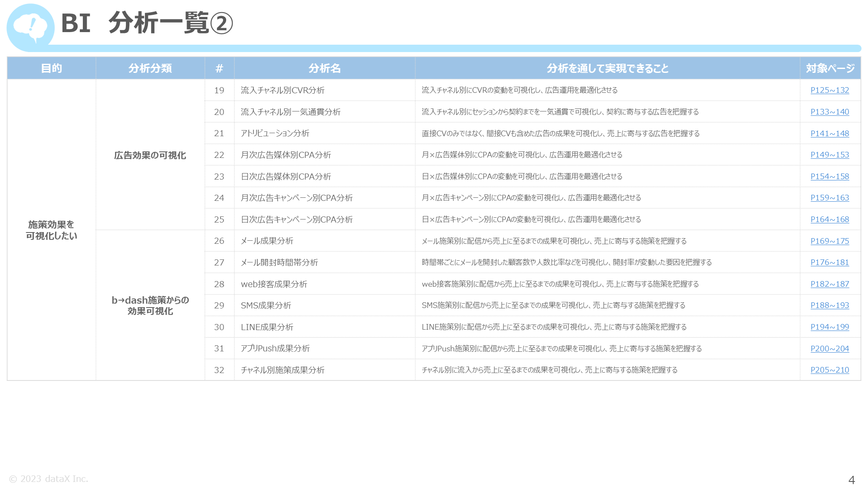Click row number 19
868x488 pixels.
pos(219,90)
